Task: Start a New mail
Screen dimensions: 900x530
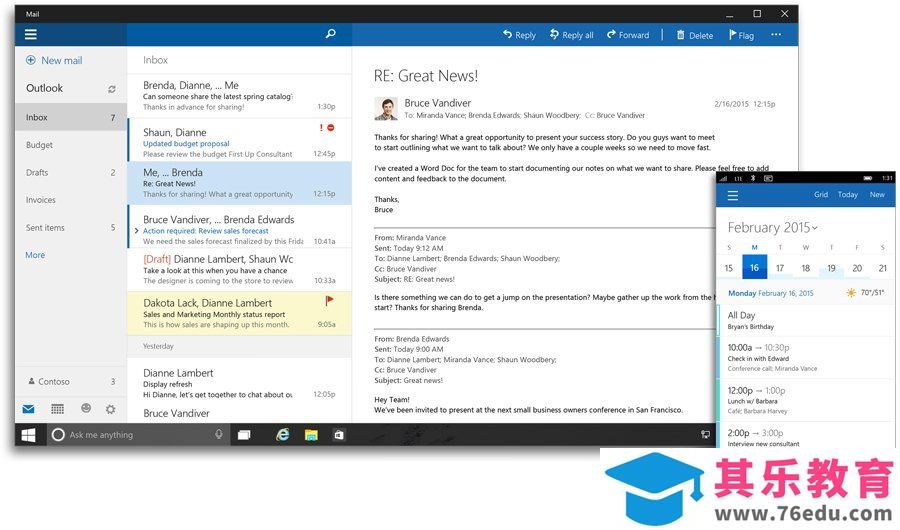Action: 54,60
